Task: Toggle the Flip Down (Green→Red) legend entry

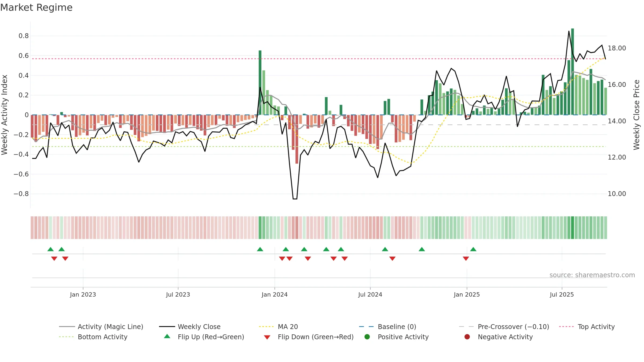Action: 309,337
